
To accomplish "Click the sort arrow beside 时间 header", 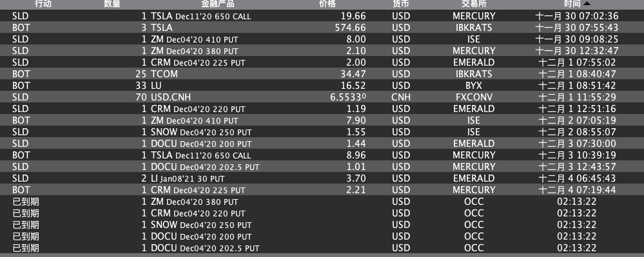I will tap(587, 4).
